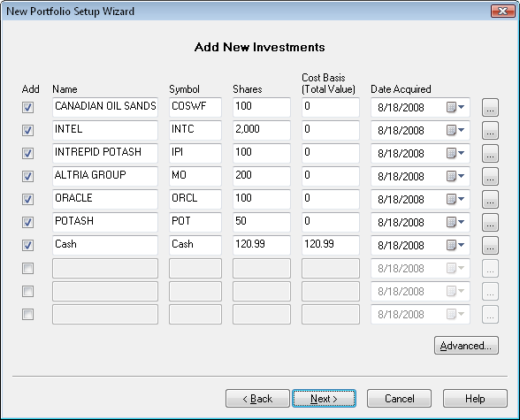520x420 pixels.
Task: Expand date dropdown arrow for POTASH row
Action: (461, 222)
